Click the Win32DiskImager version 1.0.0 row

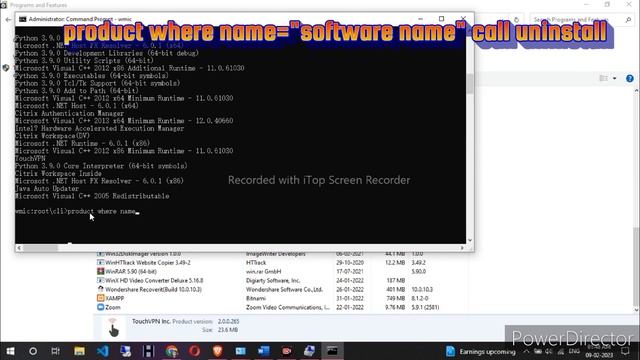282,254
